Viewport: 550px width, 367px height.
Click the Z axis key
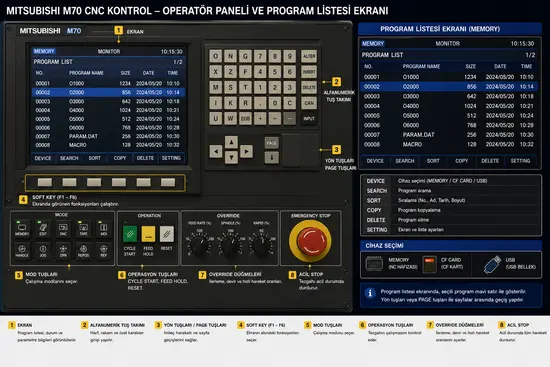click(230, 72)
